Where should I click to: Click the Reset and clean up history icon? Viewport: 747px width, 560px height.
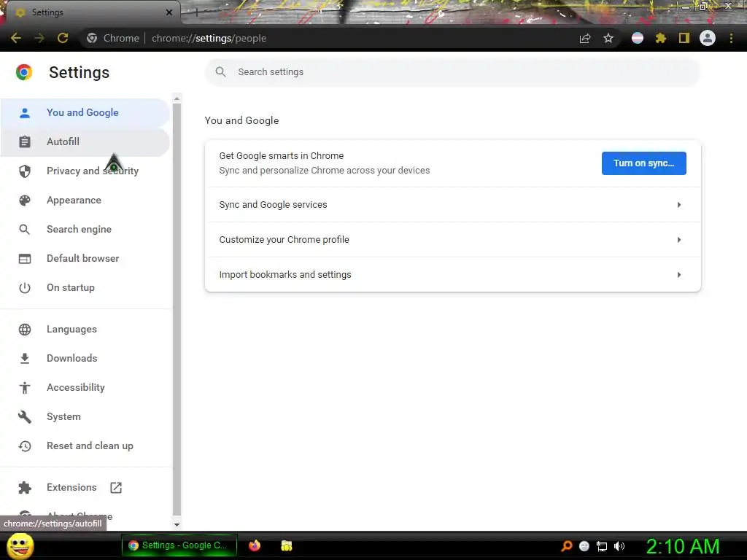coord(25,446)
